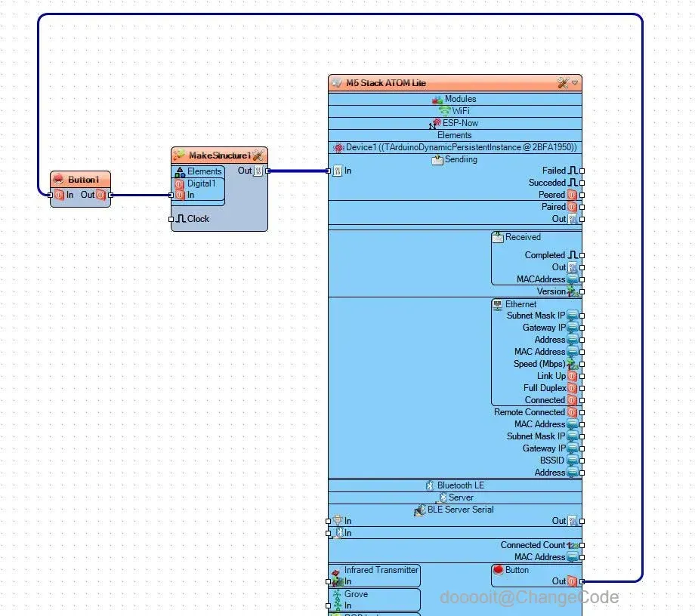Viewport: 695px width, 616px height.
Task: Click the Remote Connected digital pin icon
Action: (x=572, y=412)
